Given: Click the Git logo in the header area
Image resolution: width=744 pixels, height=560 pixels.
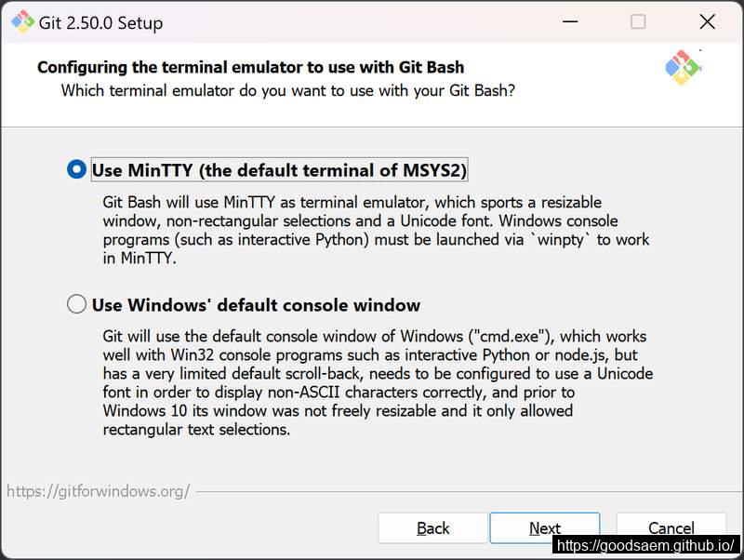Looking at the screenshot, I should coord(684,67).
